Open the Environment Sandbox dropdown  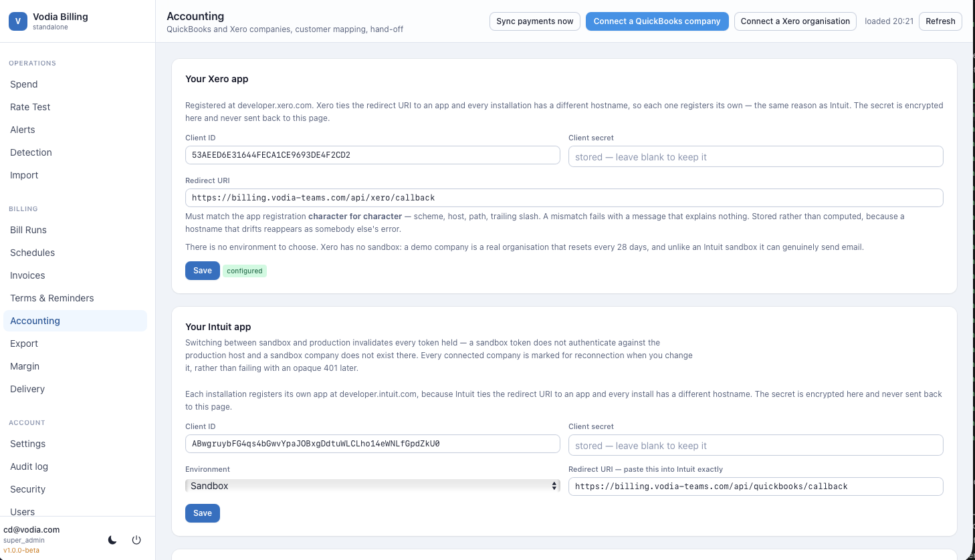372,486
